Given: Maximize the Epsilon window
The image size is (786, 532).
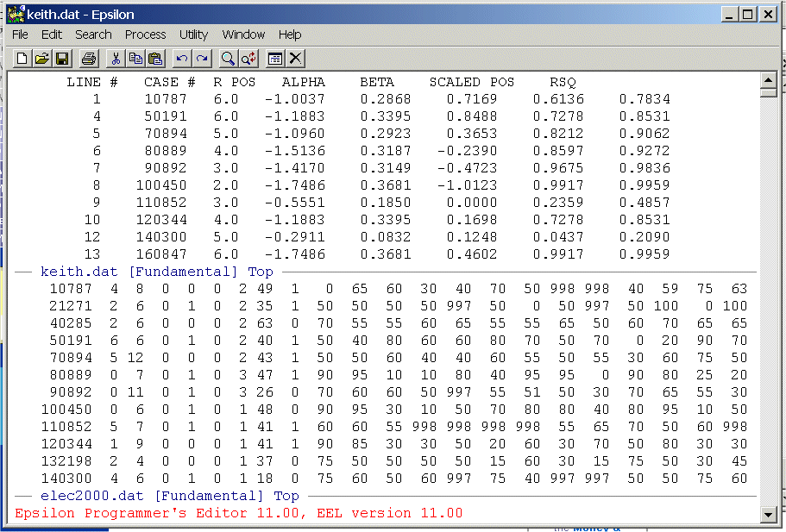Looking at the screenshot, I should (748, 15).
